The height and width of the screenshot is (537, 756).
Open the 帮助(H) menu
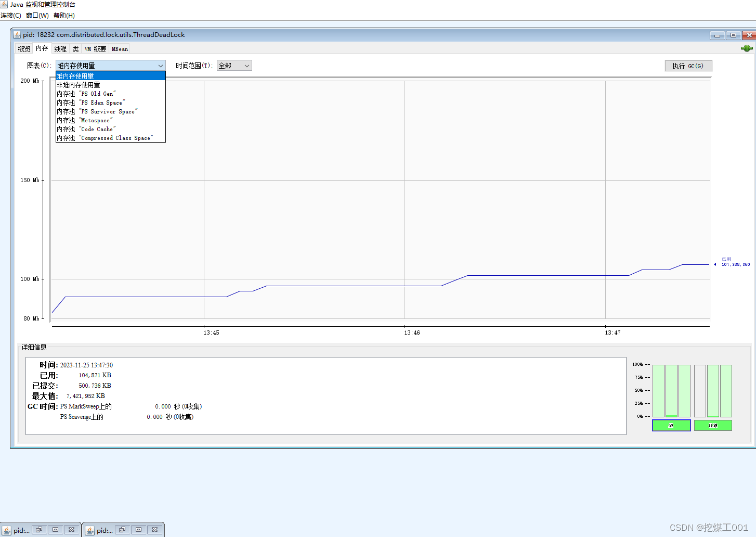[64, 16]
